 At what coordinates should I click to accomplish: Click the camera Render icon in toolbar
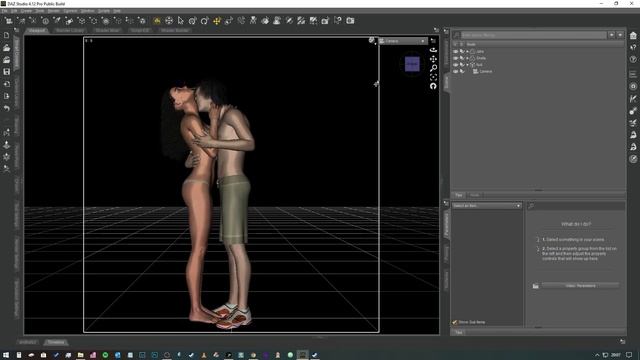coord(350,20)
